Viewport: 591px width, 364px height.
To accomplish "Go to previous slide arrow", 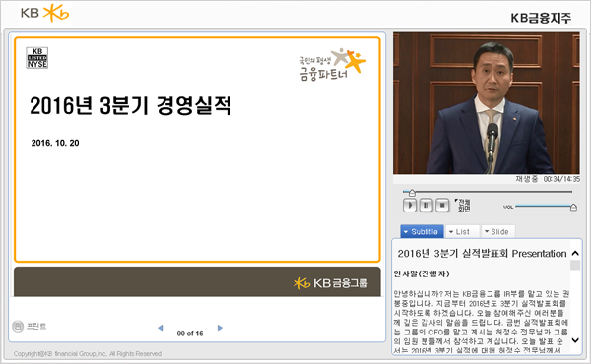I will click(161, 328).
